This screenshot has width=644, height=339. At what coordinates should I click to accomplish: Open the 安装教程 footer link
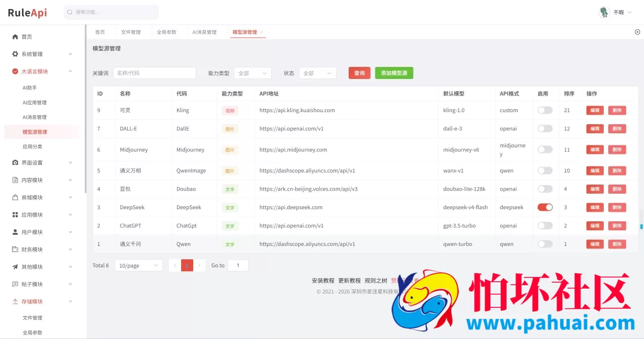coord(323,281)
